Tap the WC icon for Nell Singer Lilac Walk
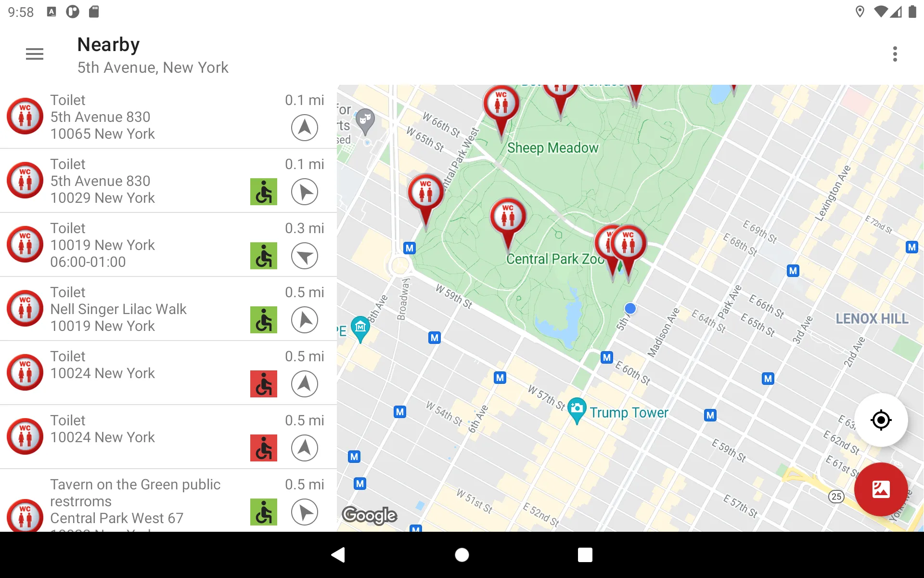Image resolution: width=924 pixels, height=578 pixels. 25,309
